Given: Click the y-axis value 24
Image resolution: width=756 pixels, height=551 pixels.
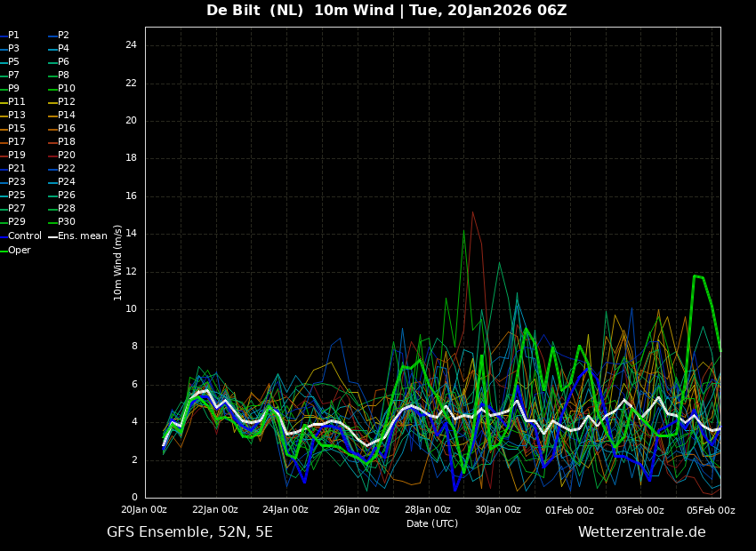Looking at the screenshot, I should (131, 45).
